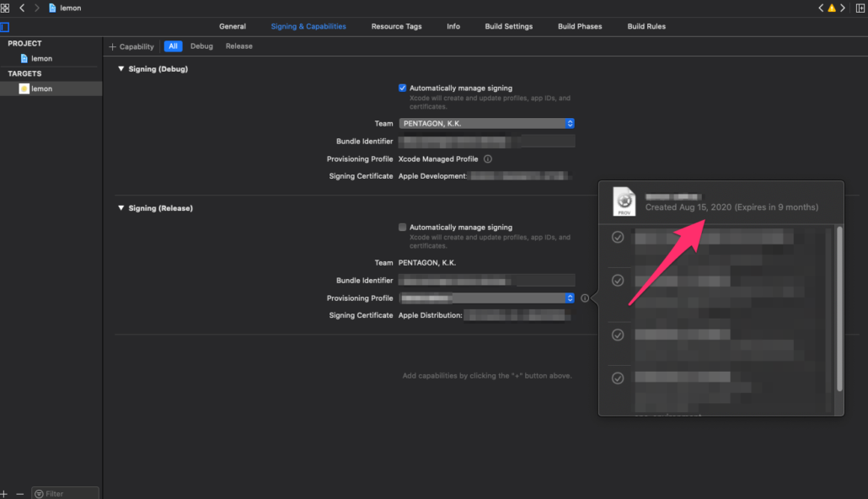Open the Release Provisioning Profile dropdown
Image resolution: width=868 pixels, height=499 pixels.
click(486, 298)
